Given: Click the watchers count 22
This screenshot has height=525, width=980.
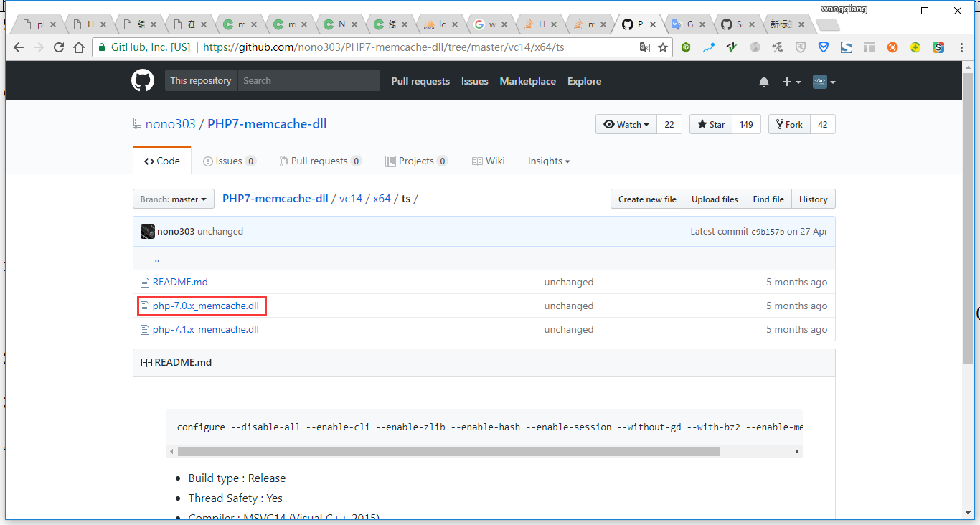Looking at the screenshot, I should [669, 124].
